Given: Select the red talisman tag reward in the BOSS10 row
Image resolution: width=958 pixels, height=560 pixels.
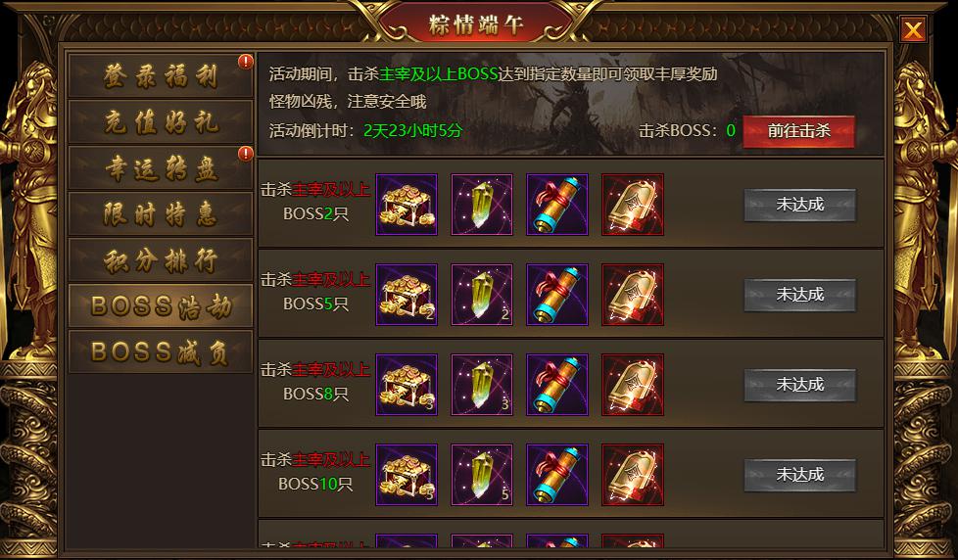Looking at the screenshot, I should coord(633,475).
